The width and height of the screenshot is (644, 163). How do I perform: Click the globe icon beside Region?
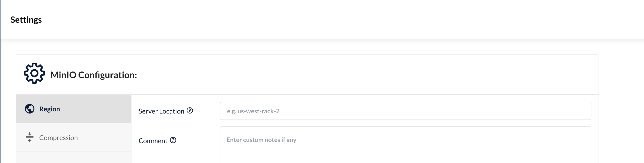[x=29, y=109]
